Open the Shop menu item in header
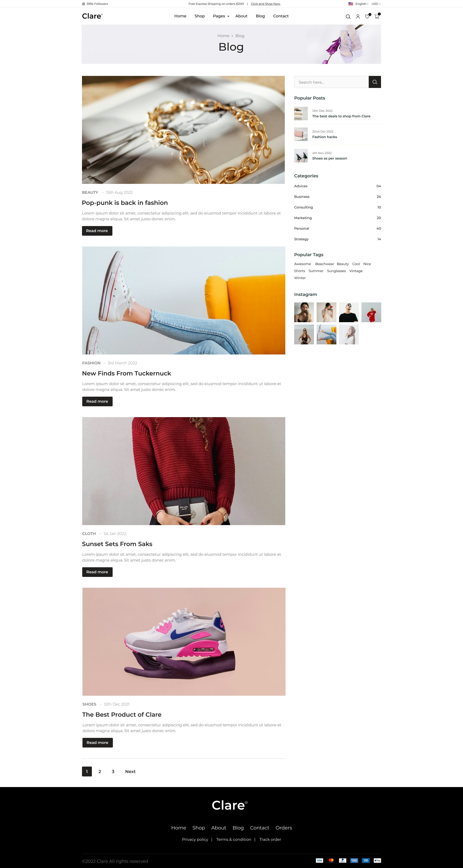The image size is (463, 868). (200, 16)
